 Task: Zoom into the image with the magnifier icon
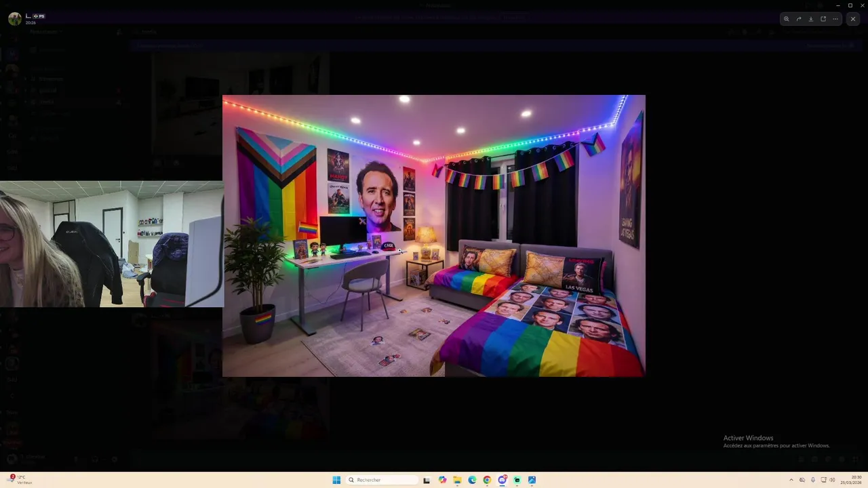click(787, 19)
